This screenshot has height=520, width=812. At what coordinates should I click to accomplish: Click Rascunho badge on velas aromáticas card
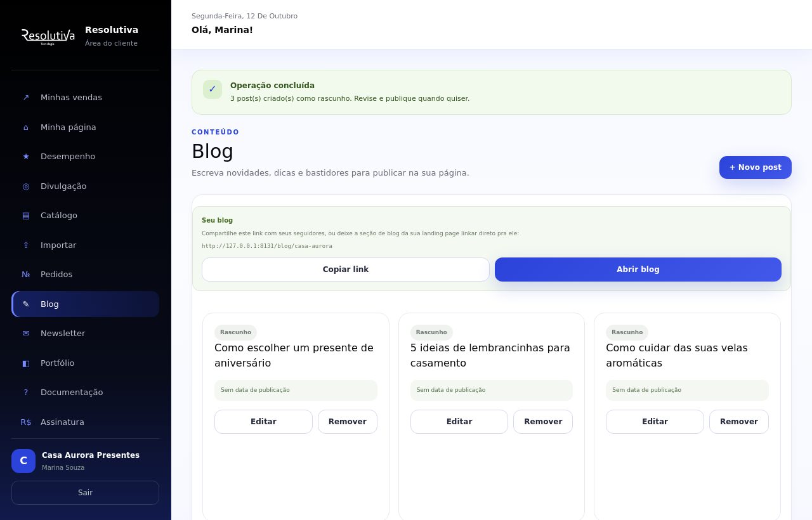pos(627,332)
